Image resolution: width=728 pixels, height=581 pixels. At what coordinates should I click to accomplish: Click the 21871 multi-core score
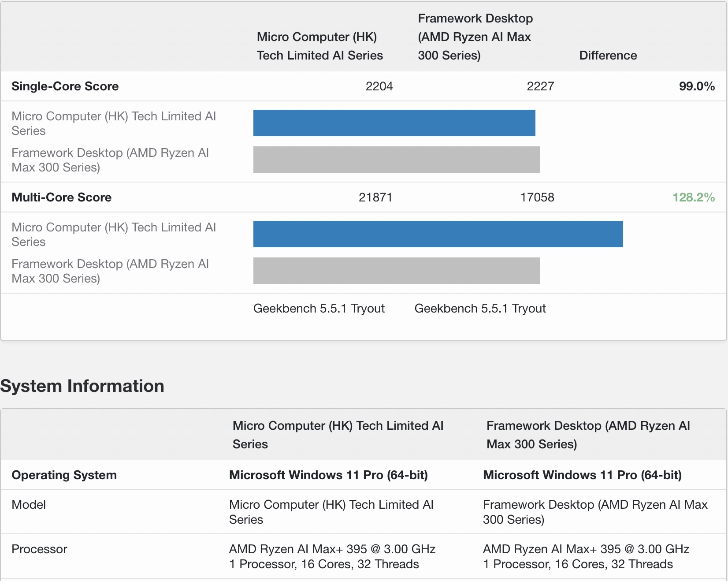tap(375, 197)
